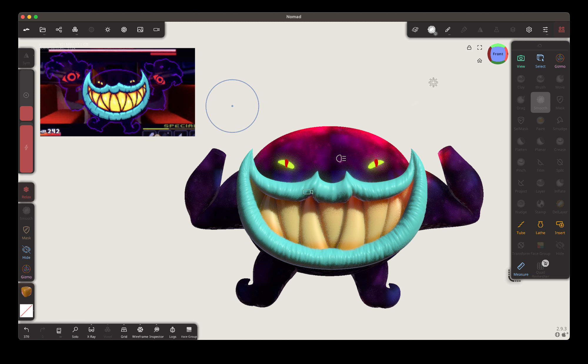588x364 pixels.
Task: Open the Settings gear menu
Action: click(x=529, y=30)
